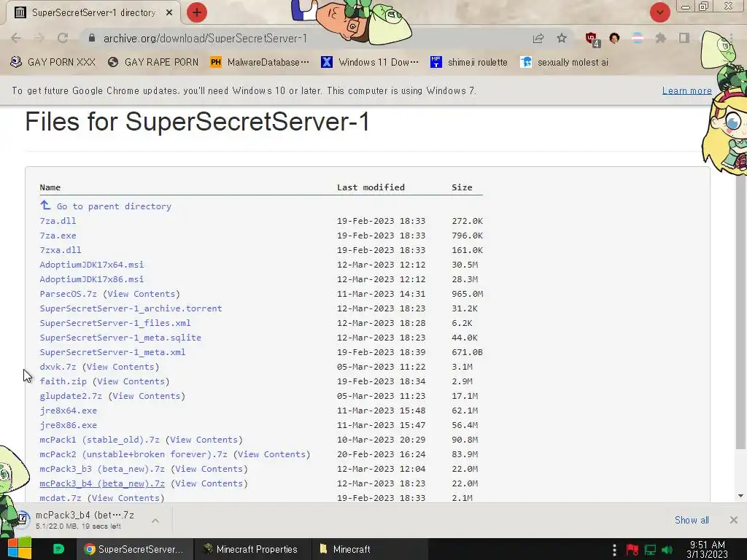Viewport: 747px width, 560px height.
Task: View Contents of glupdate2.7z
Action: (x=147, y=396)
